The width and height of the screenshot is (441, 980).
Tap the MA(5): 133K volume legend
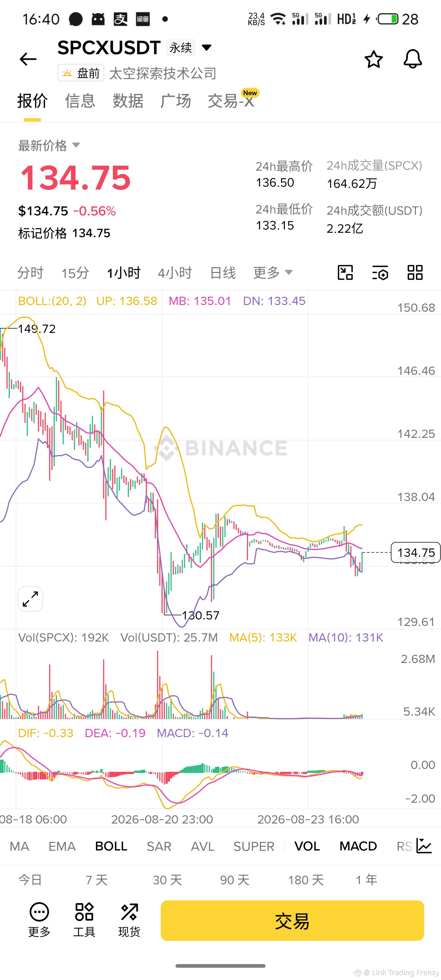(263, 638)
